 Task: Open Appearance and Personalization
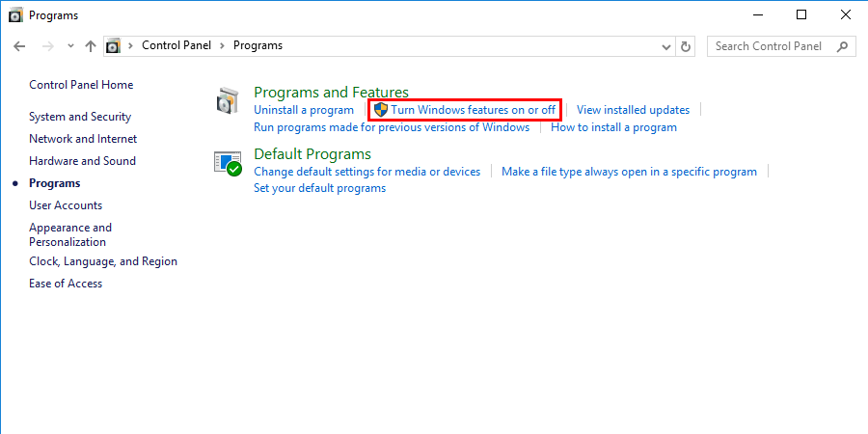(70, 234)
